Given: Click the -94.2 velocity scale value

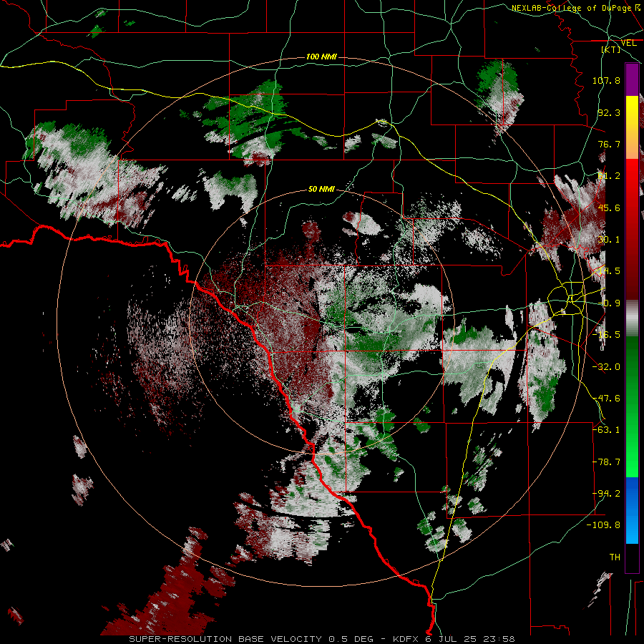Looking at the screenshot, I should (x=606, y=494).
